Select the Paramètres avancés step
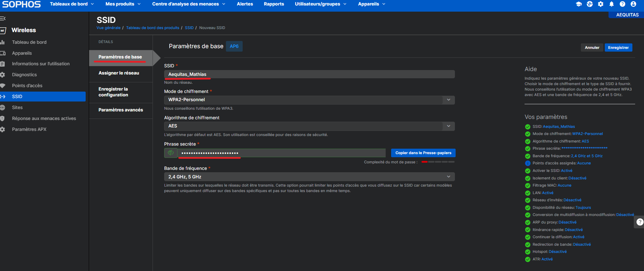The width and height of the screenshot is (644, 271). 121,110
